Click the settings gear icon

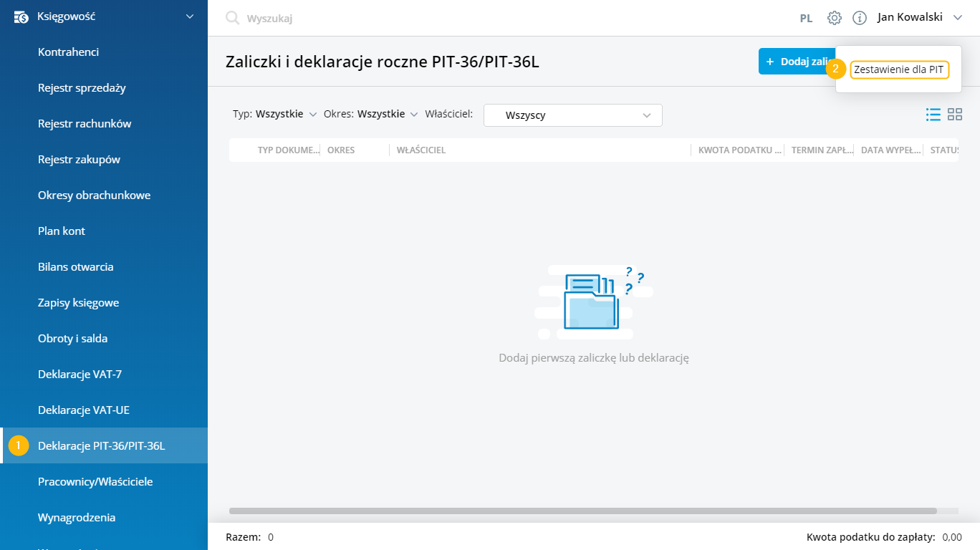834,18
